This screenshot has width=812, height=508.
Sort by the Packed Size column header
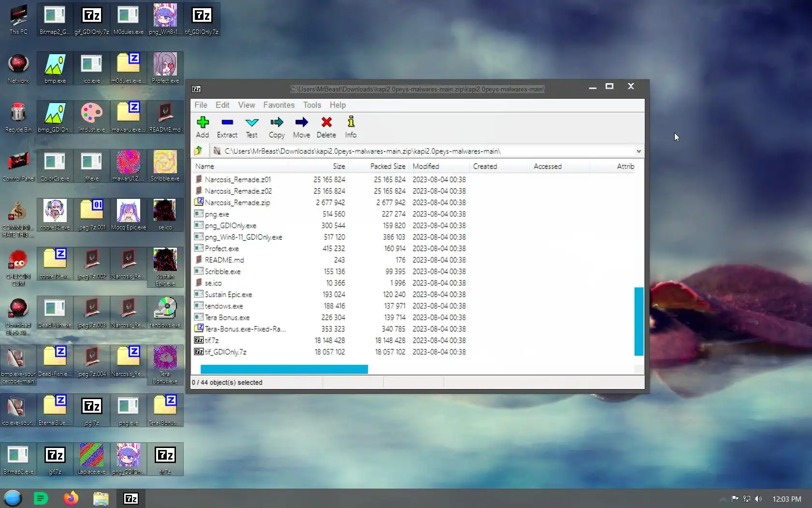(x=378, y=166)
